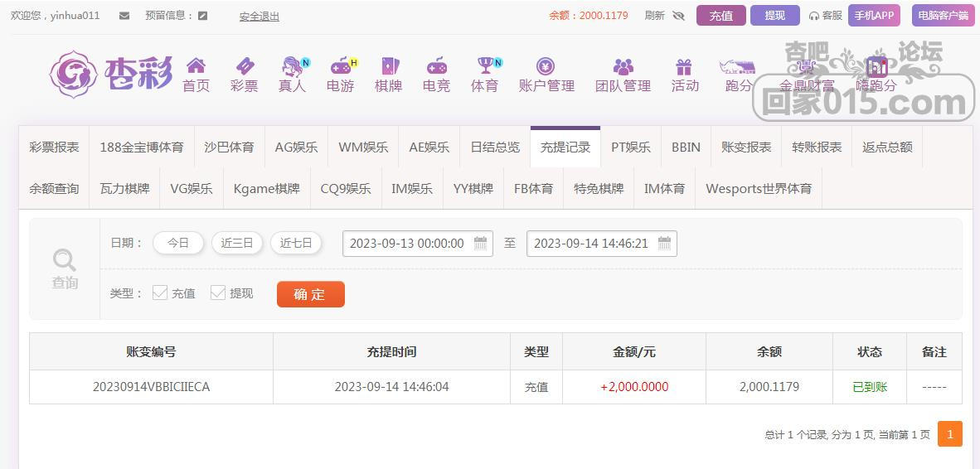Switch to 转账报表 tab
Image resolution: width=980 pixels, height=469 pixels.
coord(817,147)
